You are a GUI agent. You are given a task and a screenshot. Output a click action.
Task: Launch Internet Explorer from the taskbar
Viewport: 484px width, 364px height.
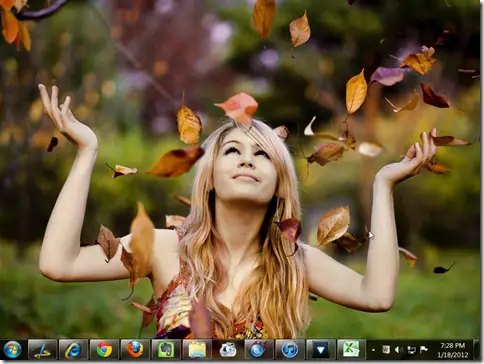click(73, 350)
